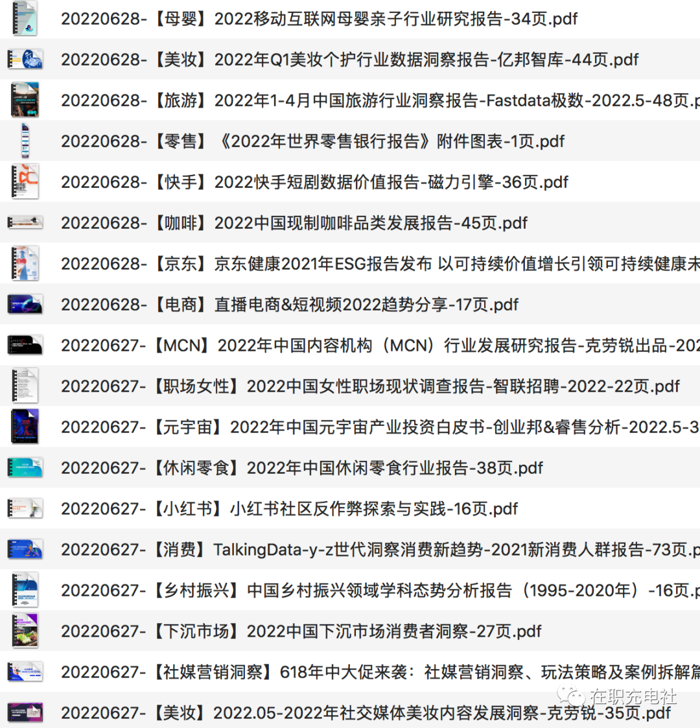
Task: Select 京东健康 ESG report file icon
Action: point(25,264)
